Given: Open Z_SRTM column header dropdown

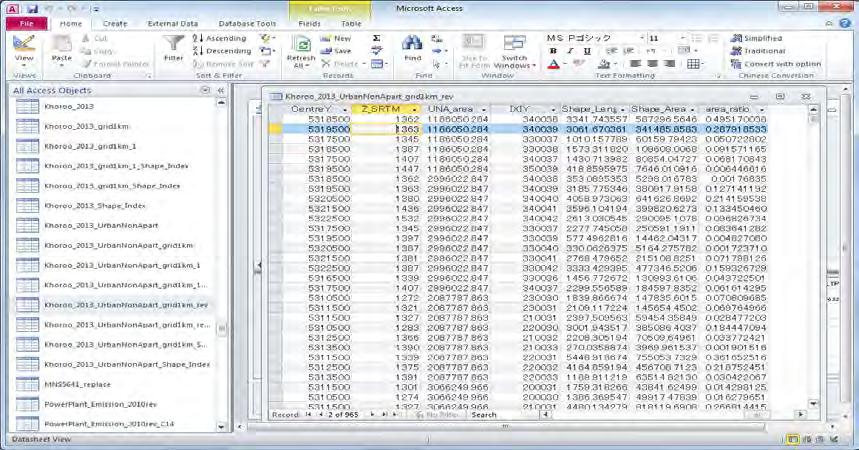Looking at the screenshot, I should click(x=414, y=109).
